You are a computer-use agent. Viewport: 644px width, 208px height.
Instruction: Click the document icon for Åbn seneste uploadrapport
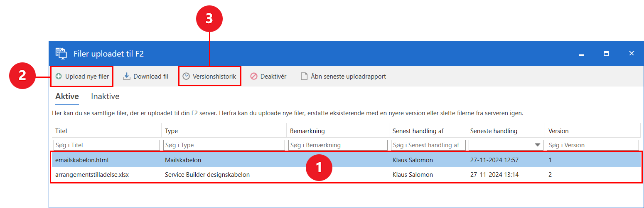click(x=304, y=77)
